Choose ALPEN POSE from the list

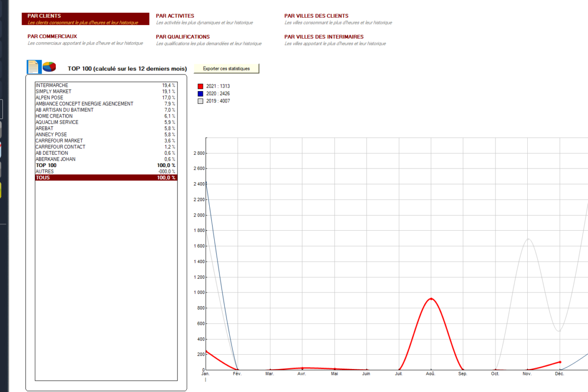pos(49,98)
